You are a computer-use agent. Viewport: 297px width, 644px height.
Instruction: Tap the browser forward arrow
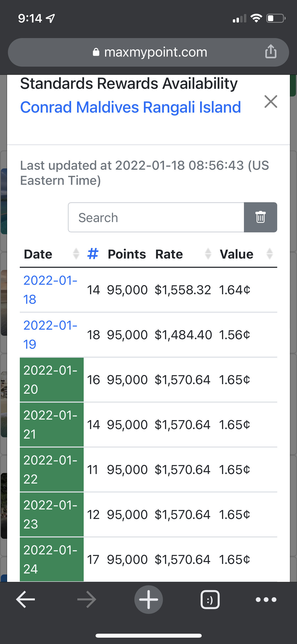(87, 599)
